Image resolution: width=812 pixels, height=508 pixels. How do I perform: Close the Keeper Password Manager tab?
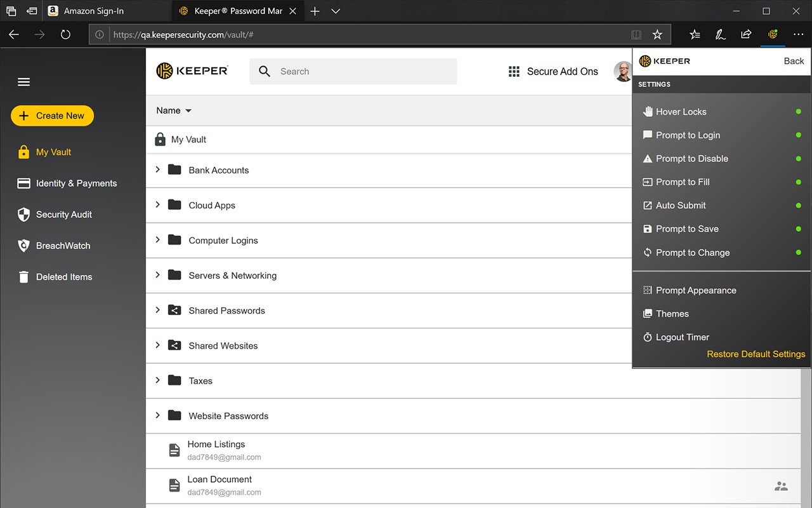292,11
